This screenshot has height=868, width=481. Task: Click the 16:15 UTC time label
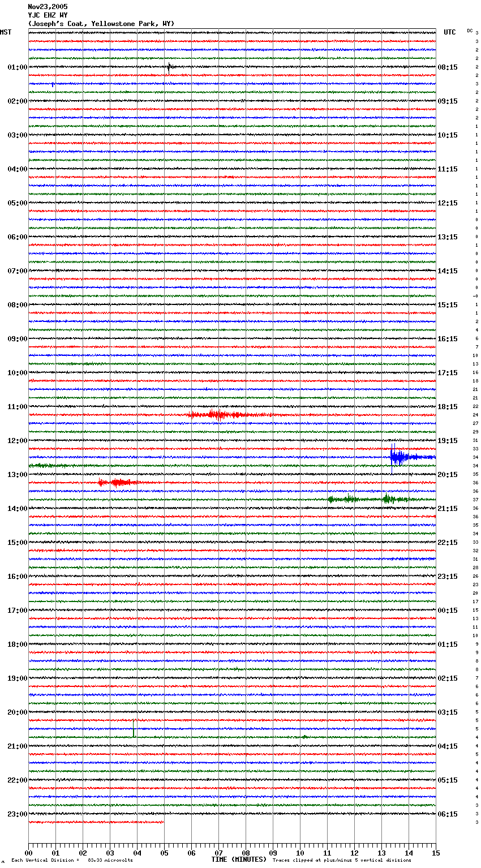click(x=448, y=339)
